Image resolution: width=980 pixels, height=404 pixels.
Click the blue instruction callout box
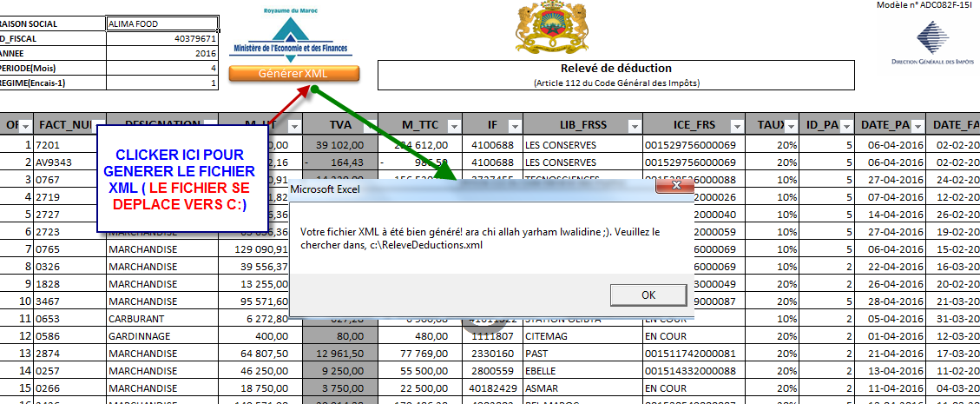[184, 177]
